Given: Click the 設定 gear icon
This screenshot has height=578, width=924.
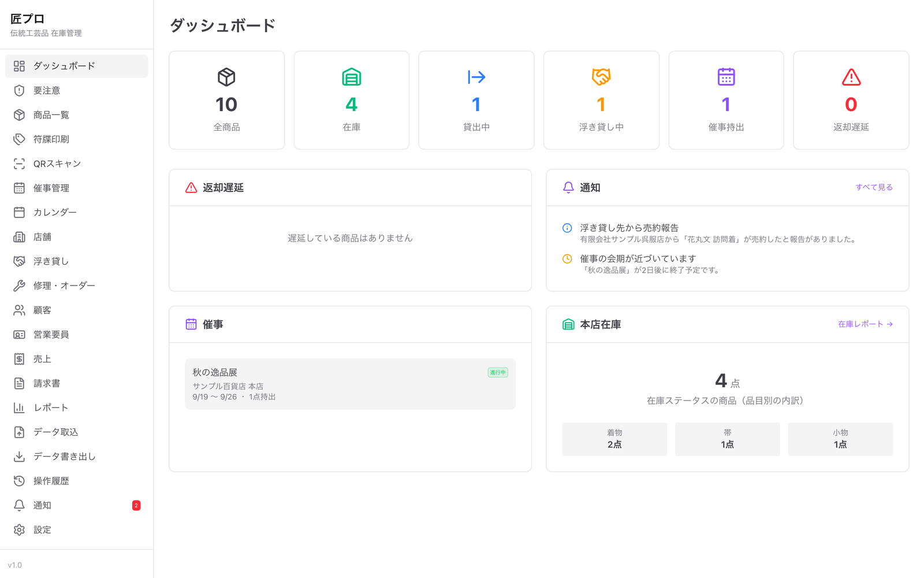Looking at the screenshot, I should [x=19, y=529].
